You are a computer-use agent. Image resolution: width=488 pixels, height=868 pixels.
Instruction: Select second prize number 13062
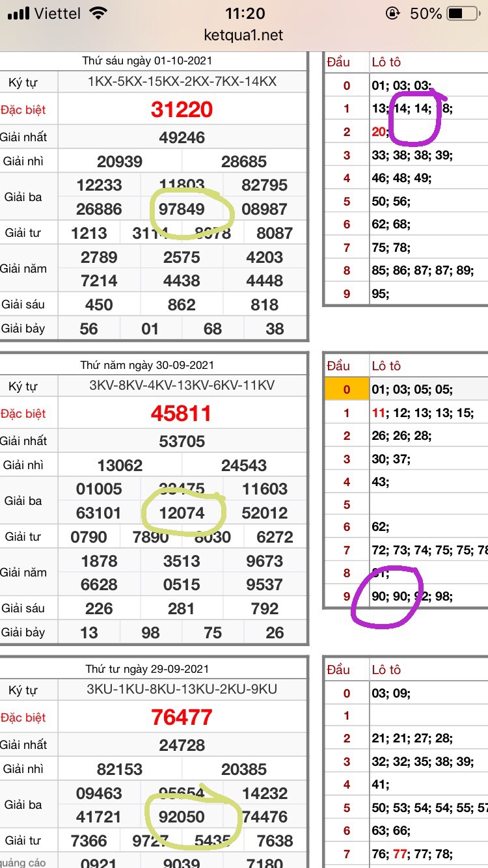coord(120,465)
